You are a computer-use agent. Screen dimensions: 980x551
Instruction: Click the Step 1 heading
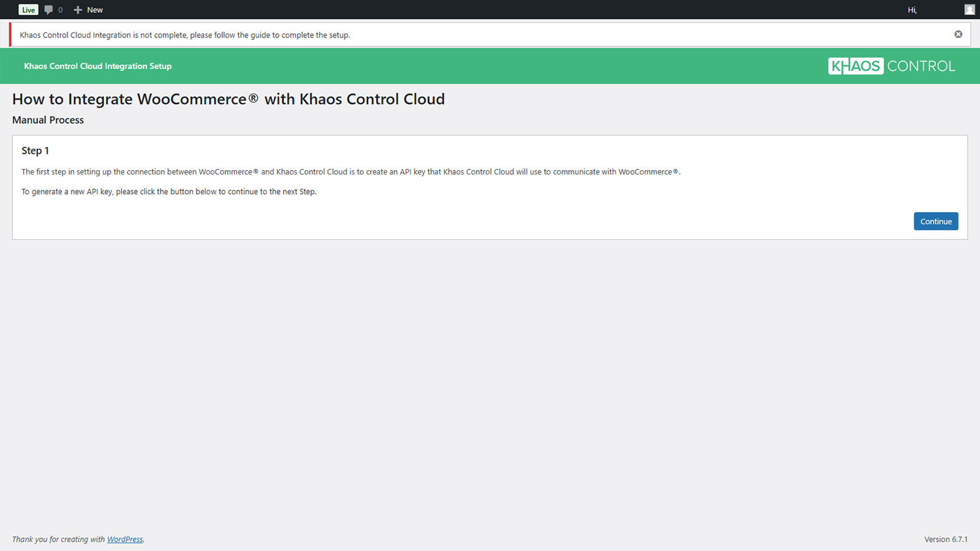(35, 151)
